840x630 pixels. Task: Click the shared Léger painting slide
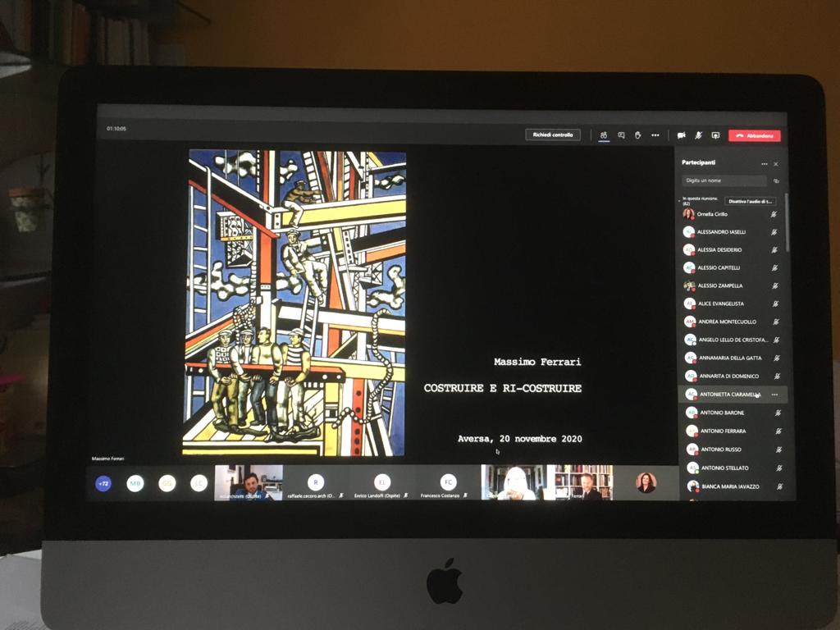pos(294,303)
